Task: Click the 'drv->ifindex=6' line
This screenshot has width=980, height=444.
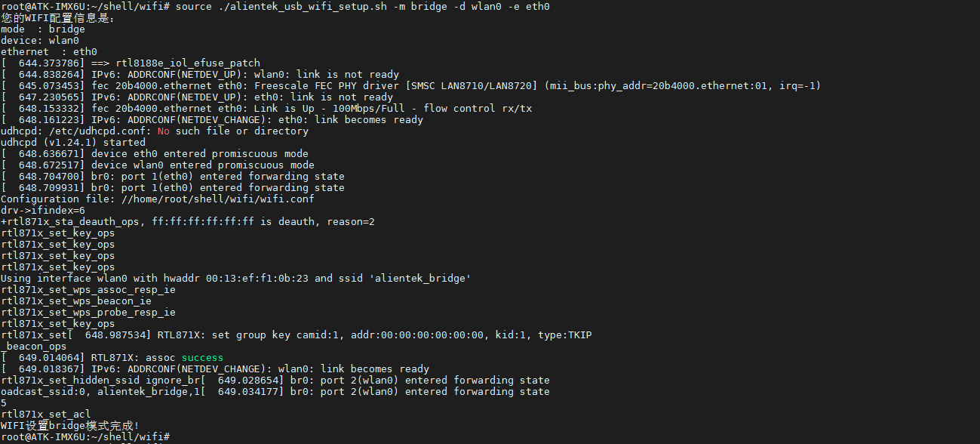Action: [x=43, y=210]
